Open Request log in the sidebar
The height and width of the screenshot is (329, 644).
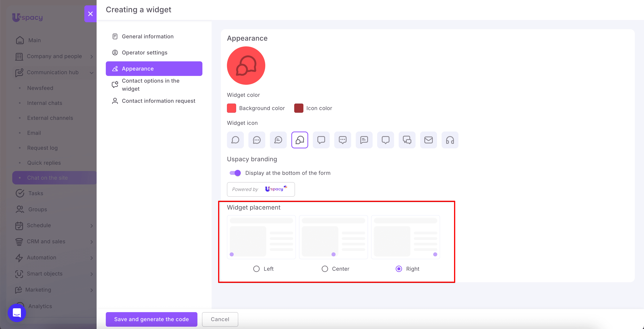click(43, 148)
